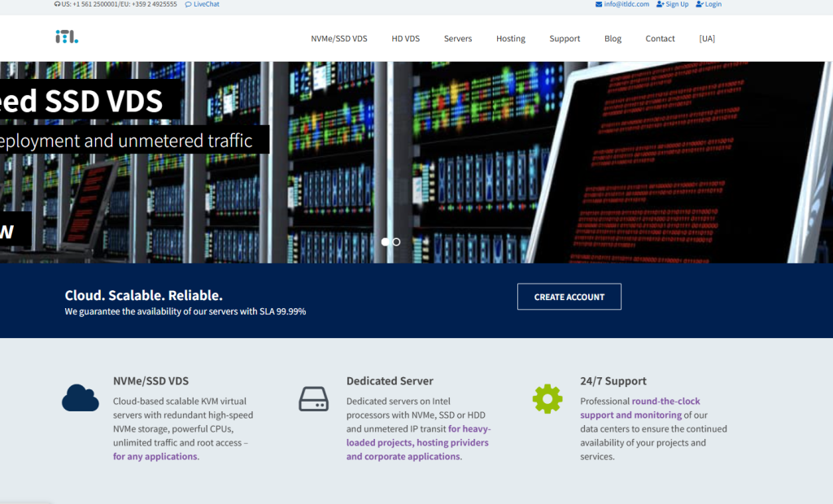Open LiveChat speech bubble link
833x504 pixels.
pyautogui.click(x=202, y=4)
